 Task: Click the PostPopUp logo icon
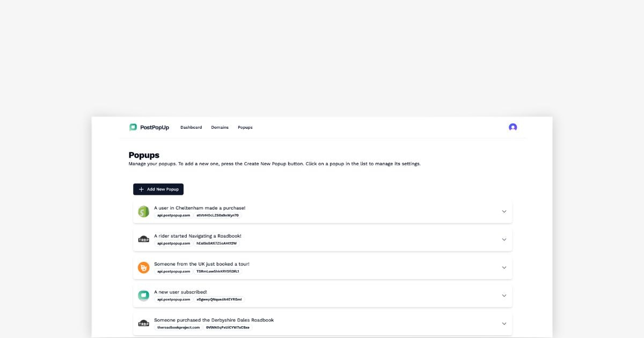coord(133,127)
